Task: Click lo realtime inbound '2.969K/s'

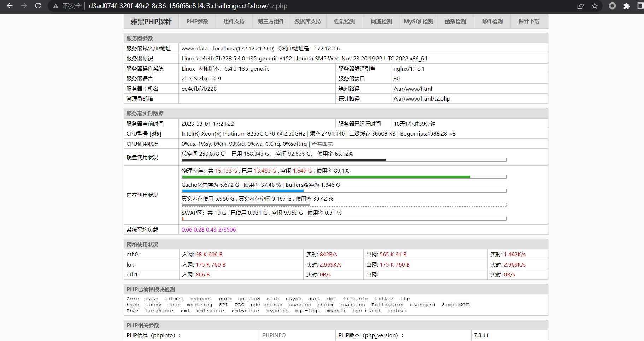Action: 330,265
